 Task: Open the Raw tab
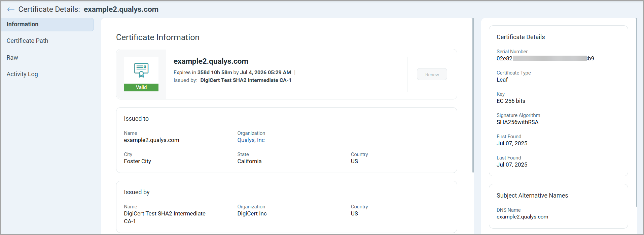point(12,58)
